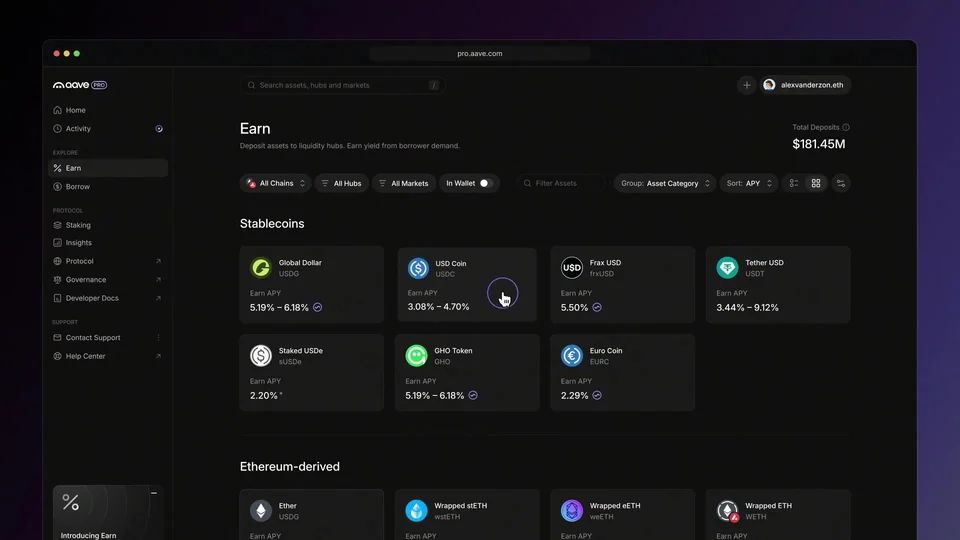This screenshot has width=960, height=540.
Task: Open the Ether card
Action: point(312,514)
